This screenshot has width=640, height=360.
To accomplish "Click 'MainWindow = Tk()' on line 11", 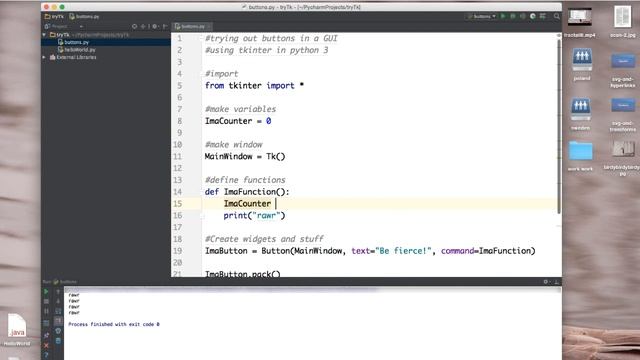I will [245, 156].
